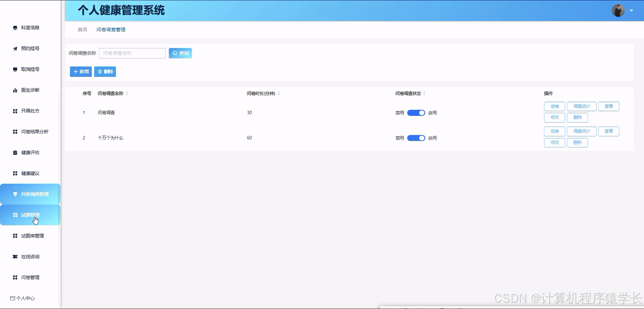Click 删除 for 十万个为什么 row
The width and height of the screenshot is (644, 309).
[x=577, y=143]
